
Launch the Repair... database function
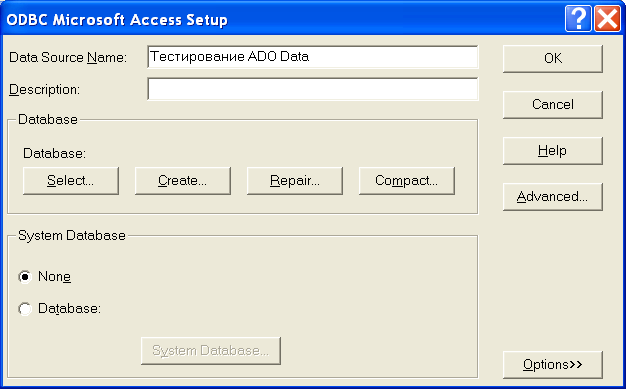(x=295, y=181)
